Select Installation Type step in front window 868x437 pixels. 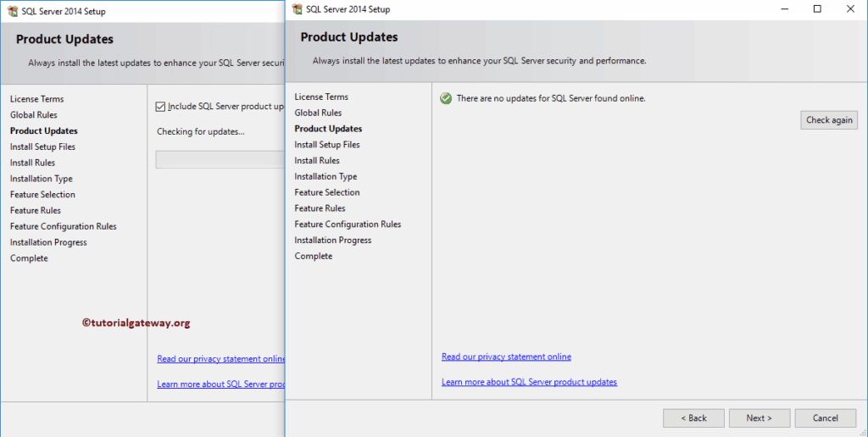[x=325, y=177]
